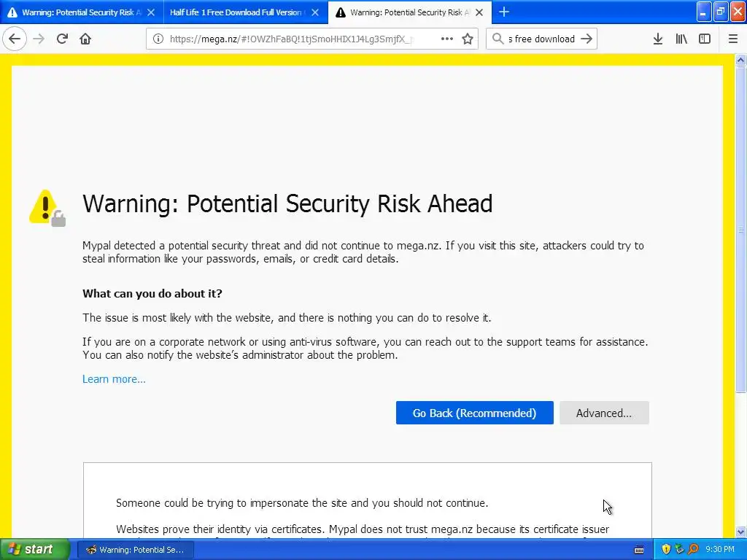This screenshot has width=747, height=560.
Task: Select the active mega.nz Warning tab
Action: point(410,12)
